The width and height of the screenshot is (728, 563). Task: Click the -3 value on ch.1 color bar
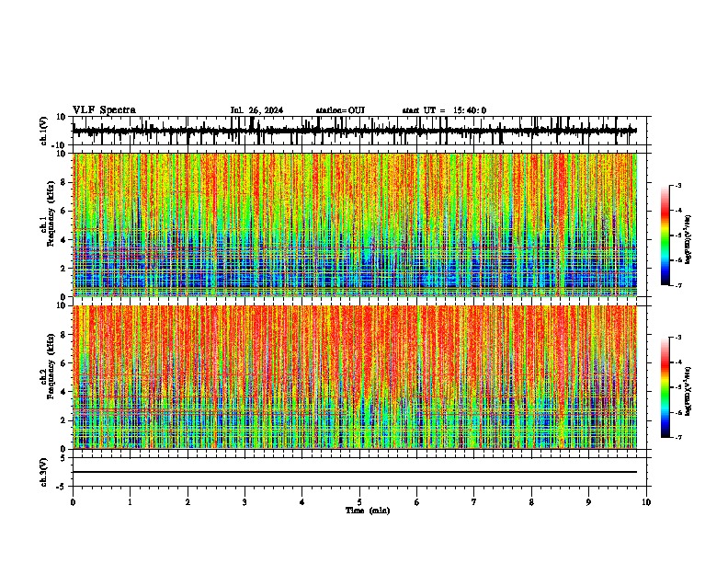[x=677, y=185]
